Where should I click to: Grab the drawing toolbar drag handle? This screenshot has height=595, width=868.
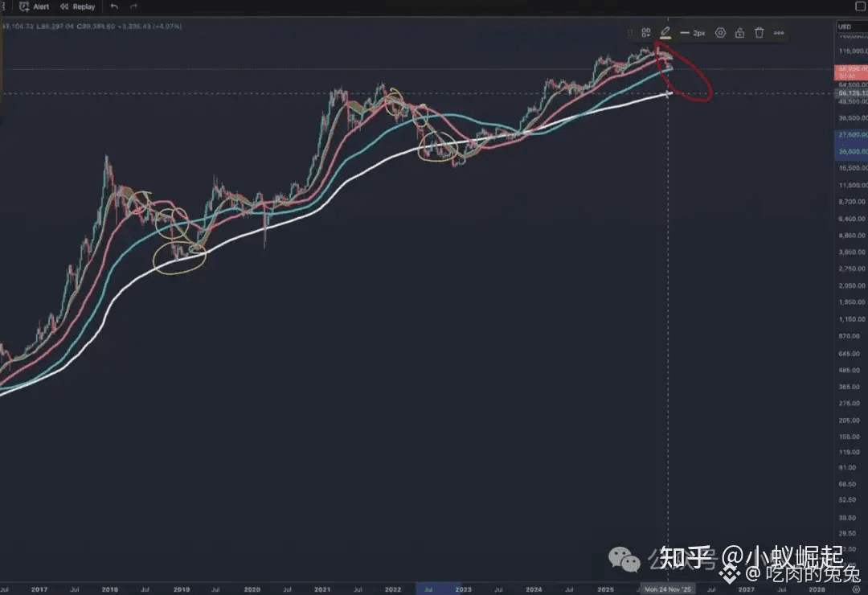629,33
